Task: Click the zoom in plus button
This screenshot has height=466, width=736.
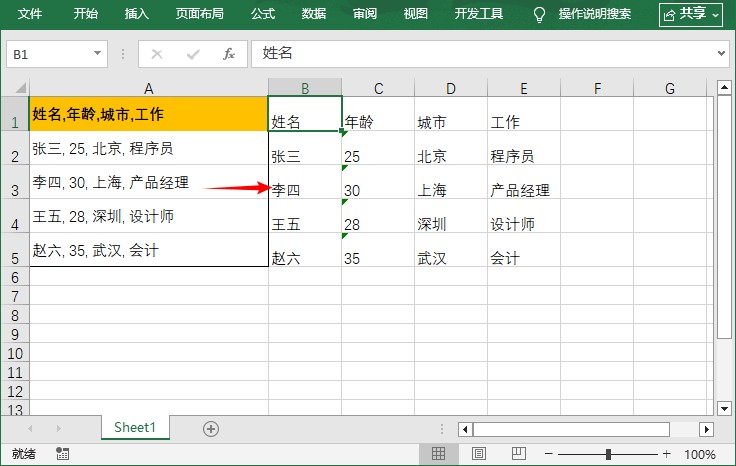Action: [x=666, y=454]
